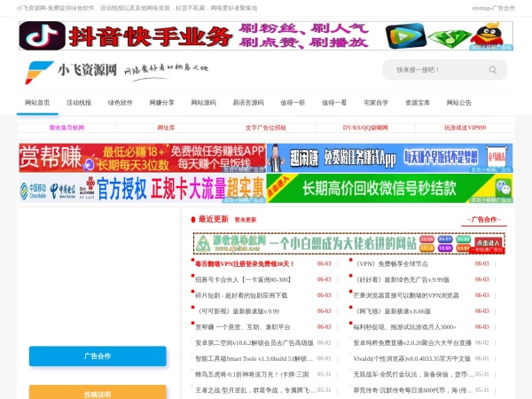Open the 值得一听 nav tab

293,103
